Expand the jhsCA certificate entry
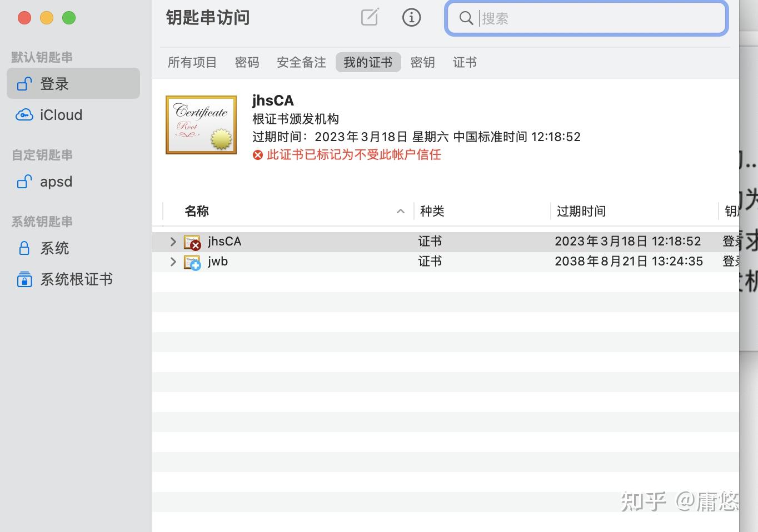Image resolution: width=758 pixels, height=532 pixels. (172, 241)
